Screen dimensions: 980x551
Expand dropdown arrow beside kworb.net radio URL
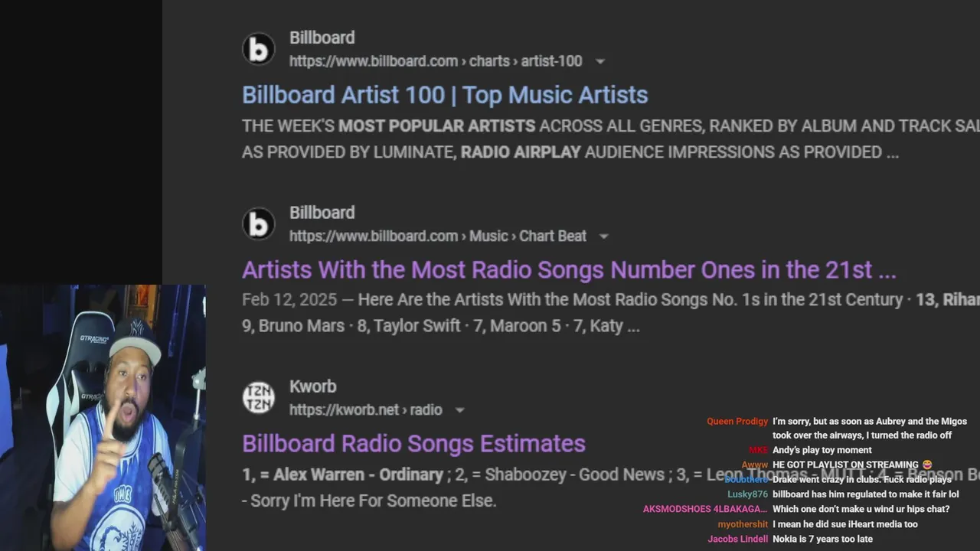(x=459, y=410)
